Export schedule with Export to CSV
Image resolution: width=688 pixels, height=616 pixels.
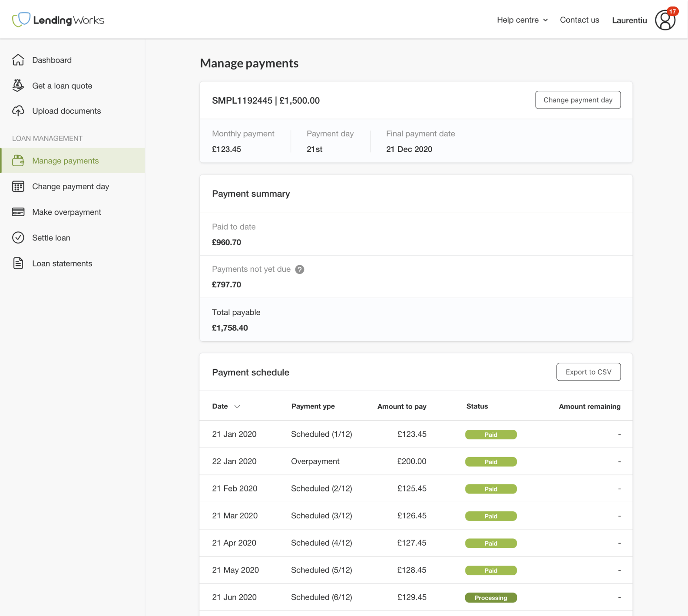pos(589,372)
